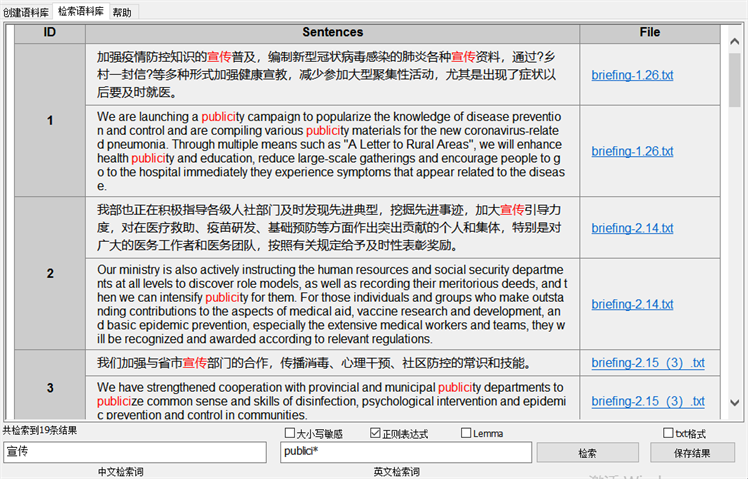The width and height of the screenshot is (748, 479).
Task: Click the Sentences column header
Action: [x=333, y=33]
